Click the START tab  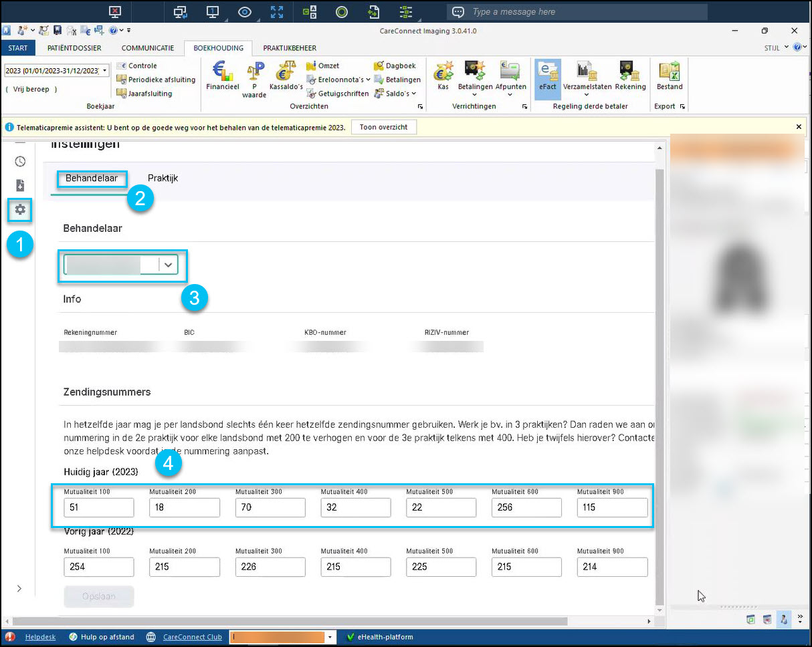tap(19, 48)
